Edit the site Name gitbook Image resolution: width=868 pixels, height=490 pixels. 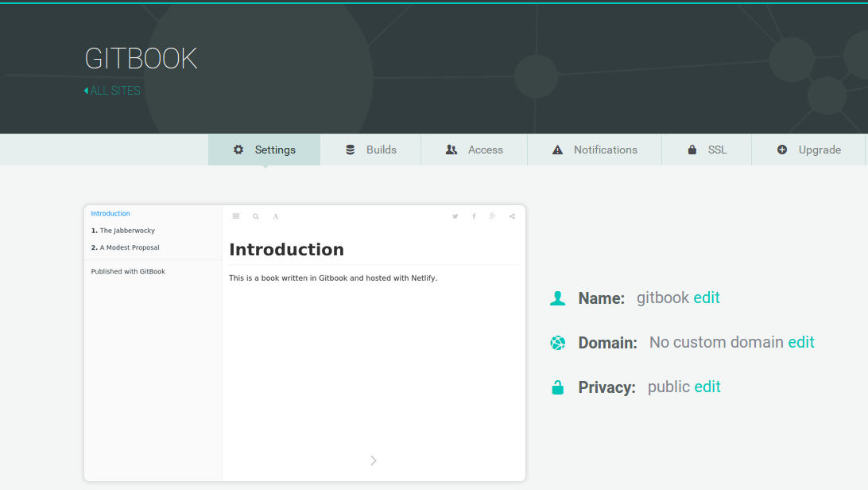click(707, 297)
